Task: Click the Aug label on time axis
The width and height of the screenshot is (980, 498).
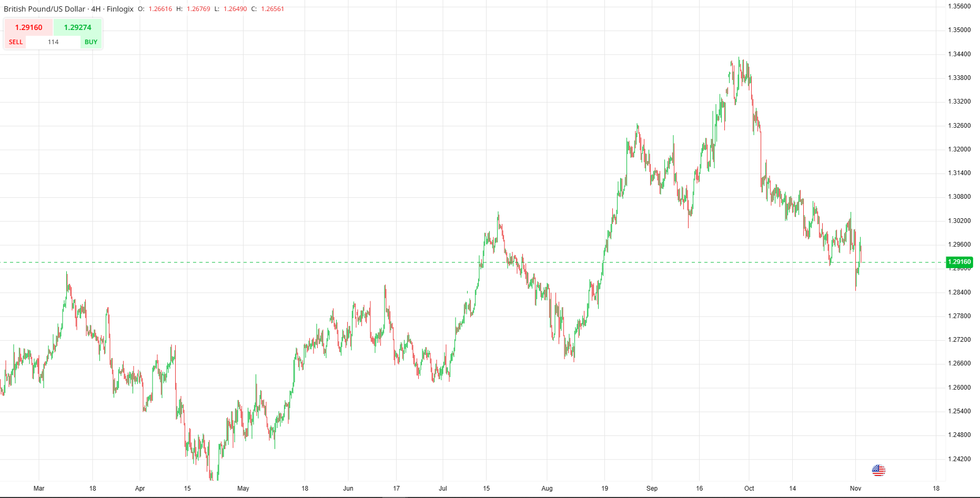Action: [x=547, y=489]
